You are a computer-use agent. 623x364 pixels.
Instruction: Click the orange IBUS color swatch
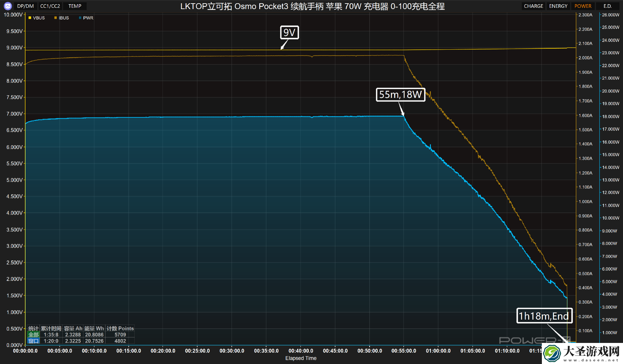[55, 18]
